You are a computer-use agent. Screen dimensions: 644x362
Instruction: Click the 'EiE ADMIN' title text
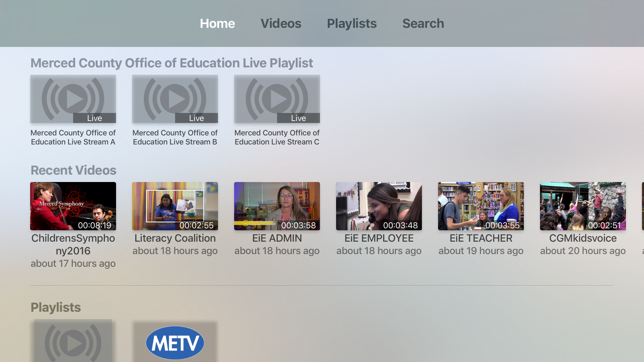[277, 238]
